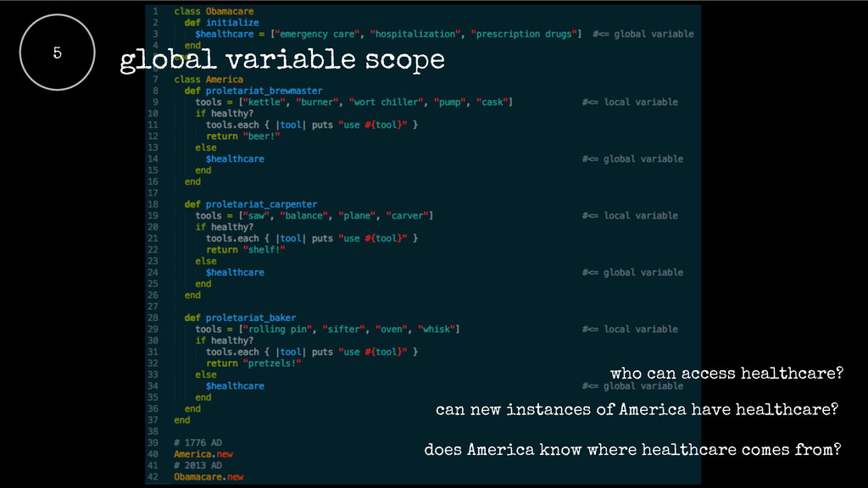
Task: Click "def initialize" on line 2
Action: point(221,23)
